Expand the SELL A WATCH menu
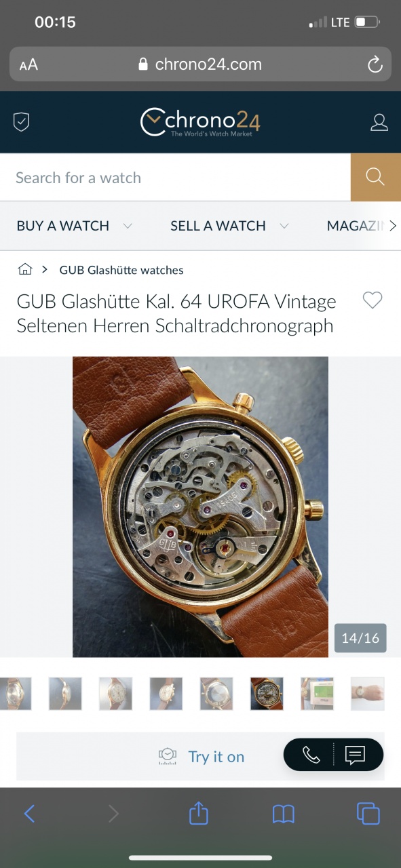 click(x=229, y=226)
